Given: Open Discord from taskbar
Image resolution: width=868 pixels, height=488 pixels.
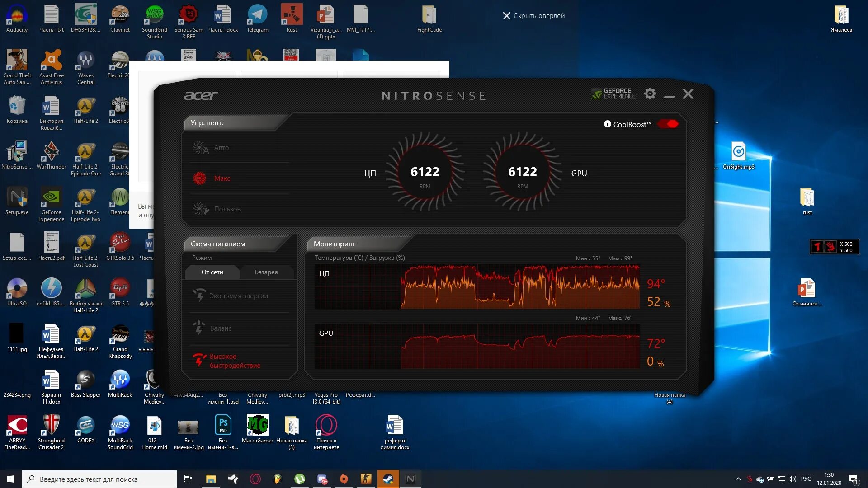Looking at the screenshot, I should (322, 479).
